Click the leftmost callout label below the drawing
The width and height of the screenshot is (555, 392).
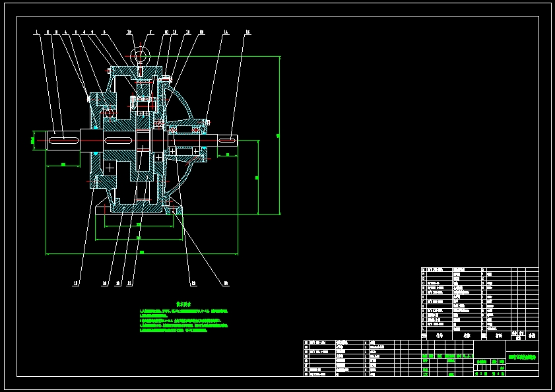(76, 284)
